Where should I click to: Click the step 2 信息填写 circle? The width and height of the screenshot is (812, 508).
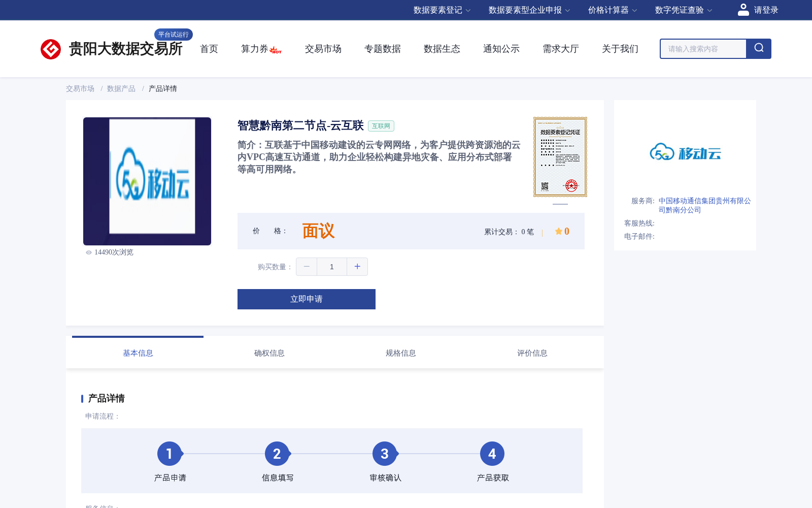[277, 454]
